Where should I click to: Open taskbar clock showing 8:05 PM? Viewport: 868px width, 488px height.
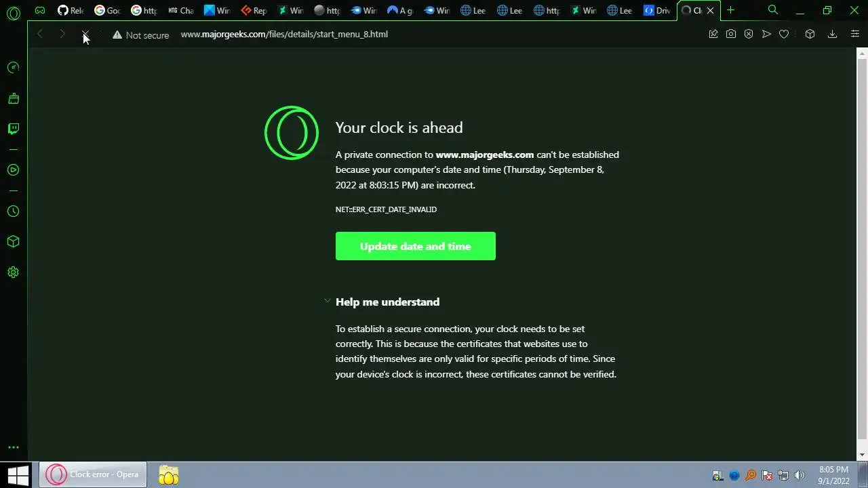click(833, 475)
